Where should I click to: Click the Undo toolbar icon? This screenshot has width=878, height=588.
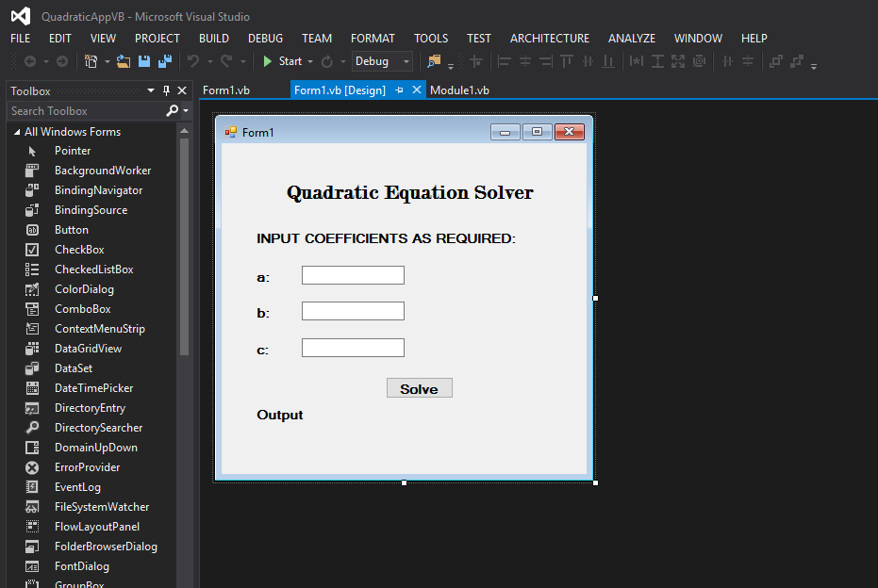194,60
